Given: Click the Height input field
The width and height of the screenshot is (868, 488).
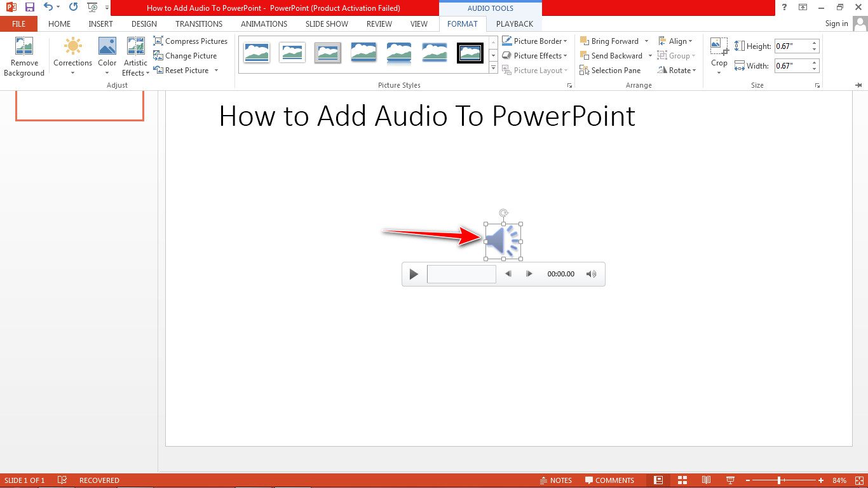Looking at the screenshot, I should pos(791,46).
